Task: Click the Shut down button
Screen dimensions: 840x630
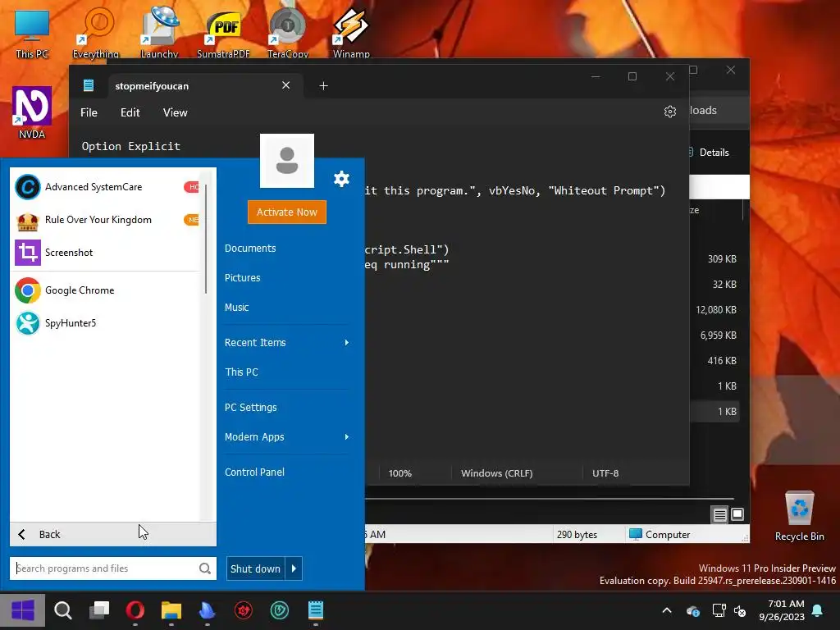Action: 256,569
